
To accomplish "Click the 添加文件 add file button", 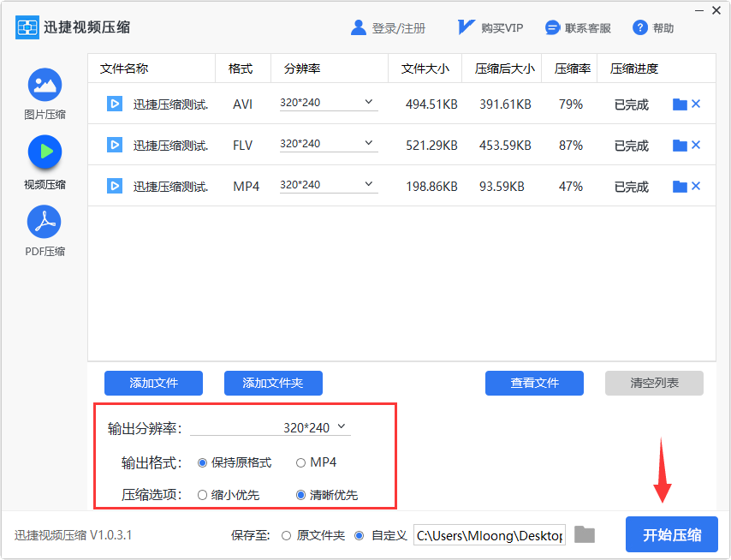I will (x=153, y=384).
